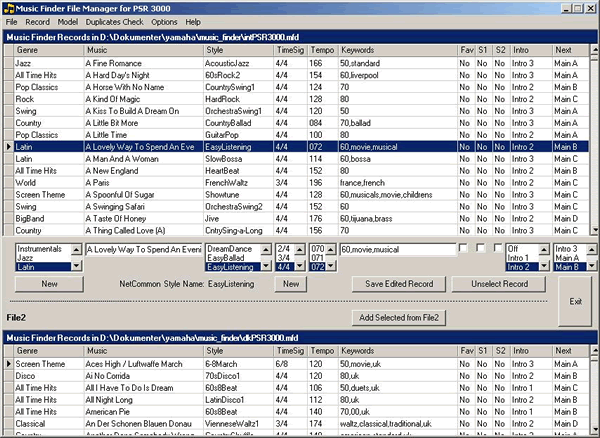600x438 pixels.
Task: Click Next list up arrow beside Intro 3
Action: tap(592, 250)
